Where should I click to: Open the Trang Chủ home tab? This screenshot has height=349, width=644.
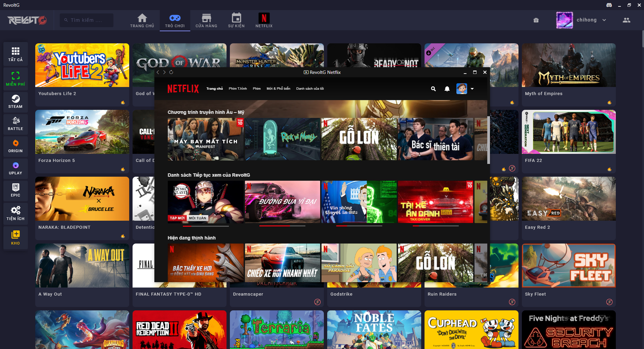pos(142,20)
